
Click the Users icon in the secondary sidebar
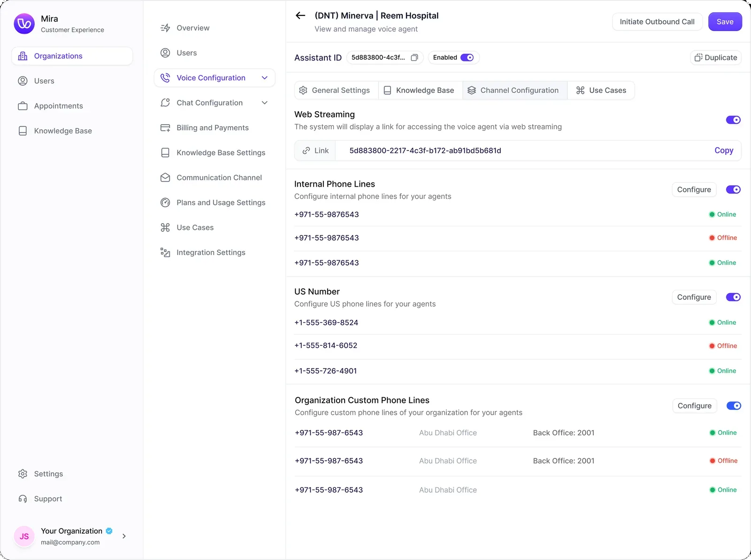tap(165, 53)
